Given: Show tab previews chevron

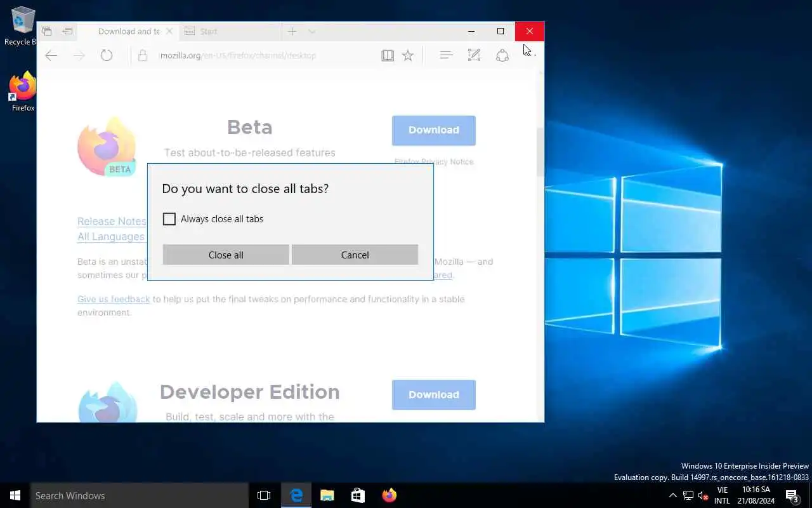Looking at the screenshot, I should tap(311, 31).
